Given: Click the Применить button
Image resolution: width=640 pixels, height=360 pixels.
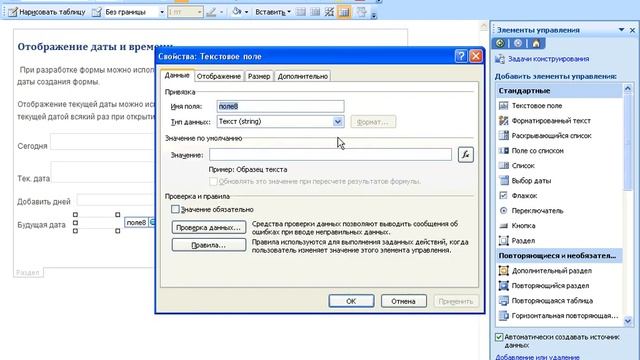Looking at the screenshot, I should pos(456,301).
